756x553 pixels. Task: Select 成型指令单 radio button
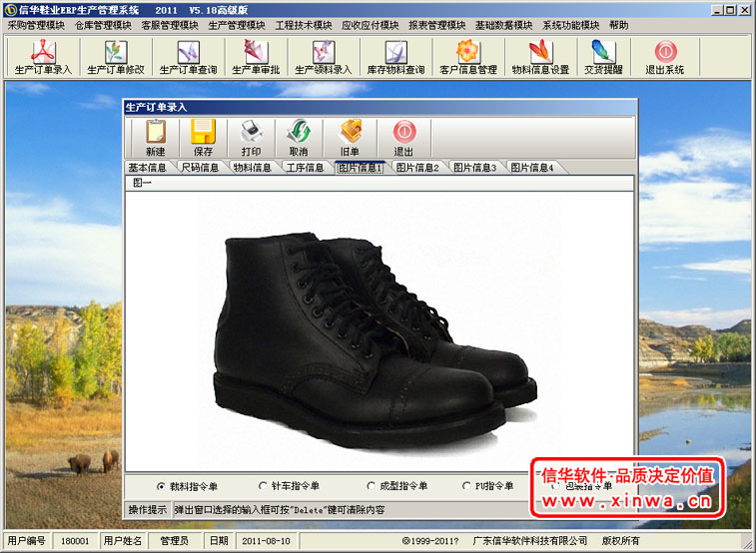pyautogui.click(x=371, y=486)
